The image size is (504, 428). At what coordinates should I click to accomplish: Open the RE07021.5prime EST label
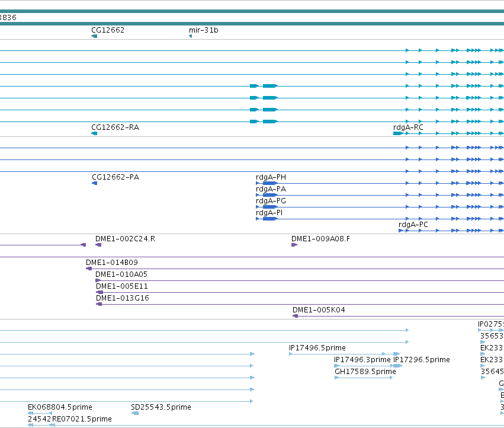[82, 419]
